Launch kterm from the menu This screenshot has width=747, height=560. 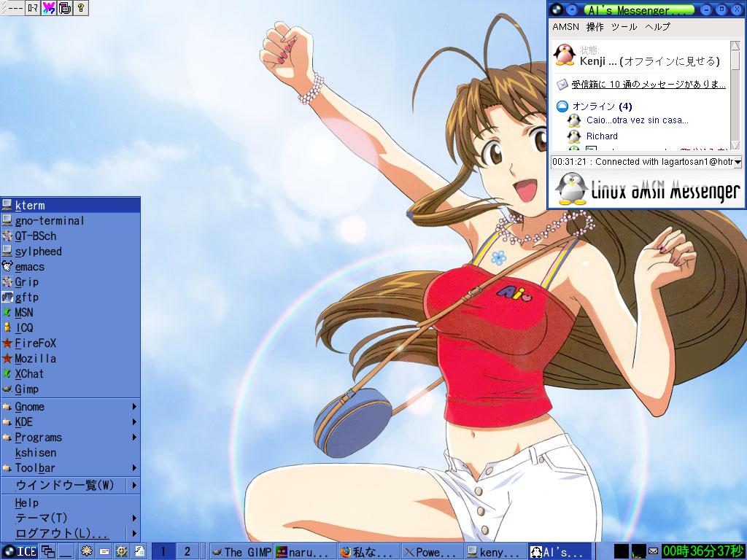click(x=30, y=206)
